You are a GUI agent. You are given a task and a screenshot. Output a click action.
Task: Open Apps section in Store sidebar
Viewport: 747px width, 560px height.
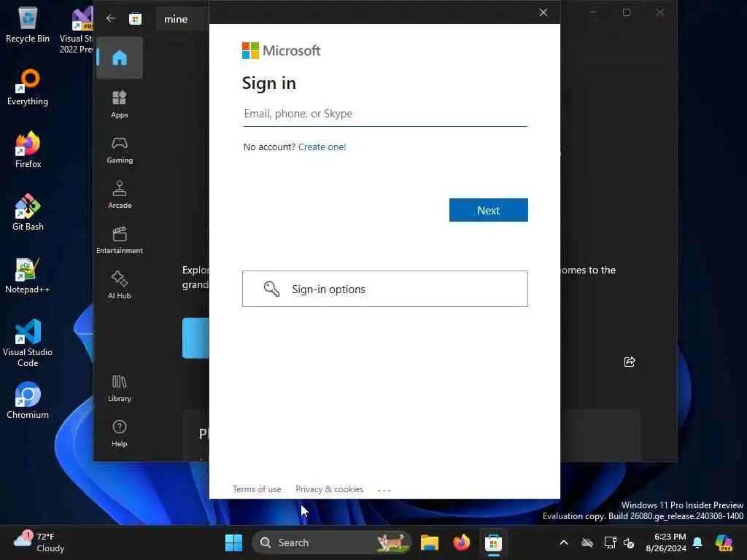(x=119, y=104)
